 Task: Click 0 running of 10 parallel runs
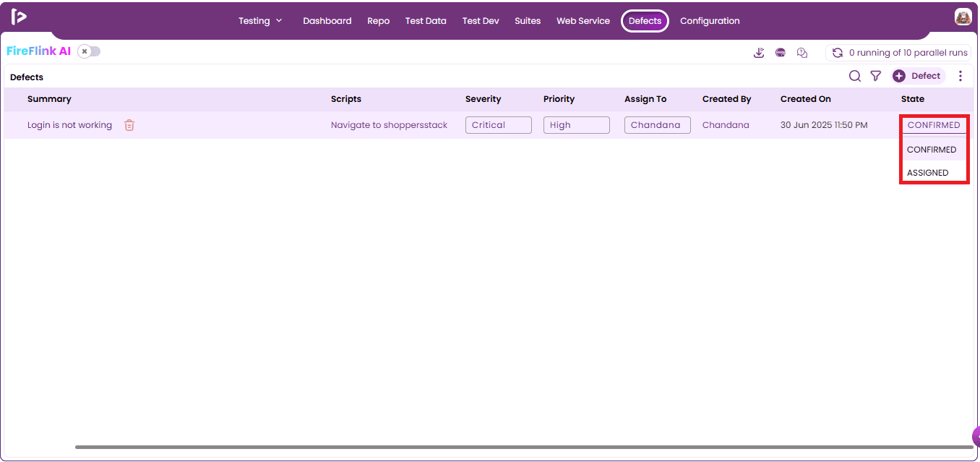pos(908,53)
